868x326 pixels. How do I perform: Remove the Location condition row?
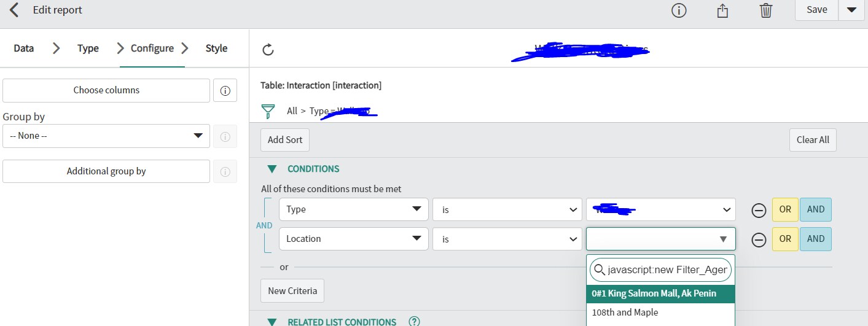[759, 239]
